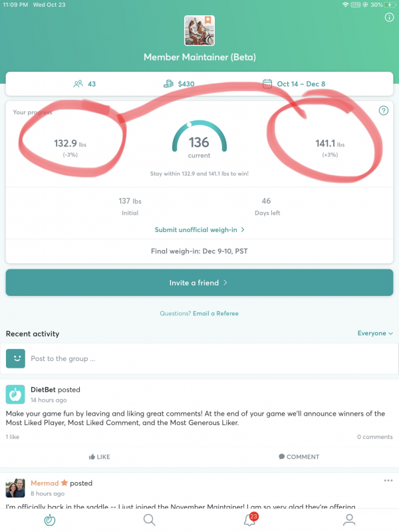Viewport: 399px width, 532px height.
Task: Submit unofficial weigh-in
Action: pos(199,229)
